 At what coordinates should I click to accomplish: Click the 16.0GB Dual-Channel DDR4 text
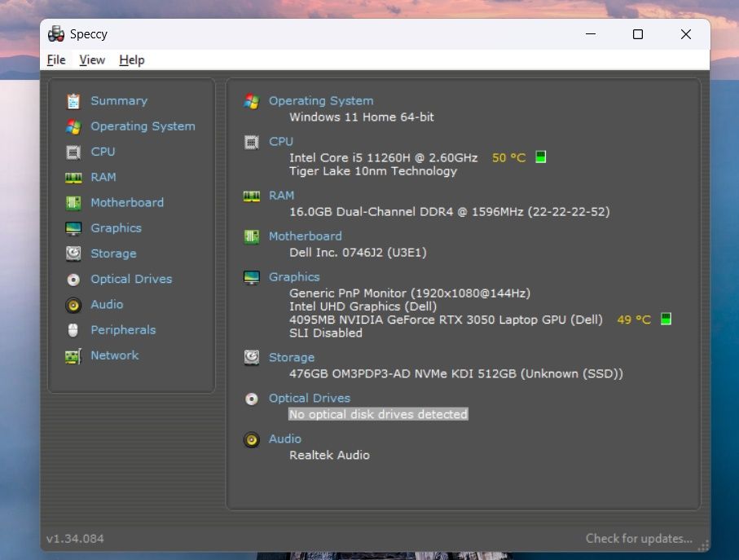tap(450, 212)
